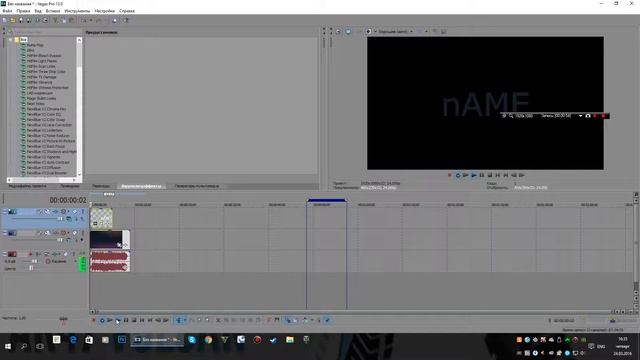Toggle preview on external monitor icon
Screen dimensions: 640x360
348,31
